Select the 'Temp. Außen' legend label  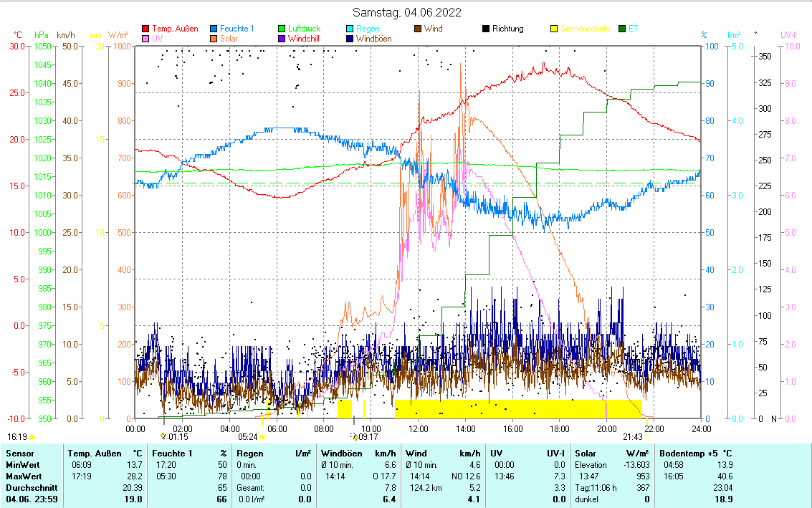(x=175, y=29)
